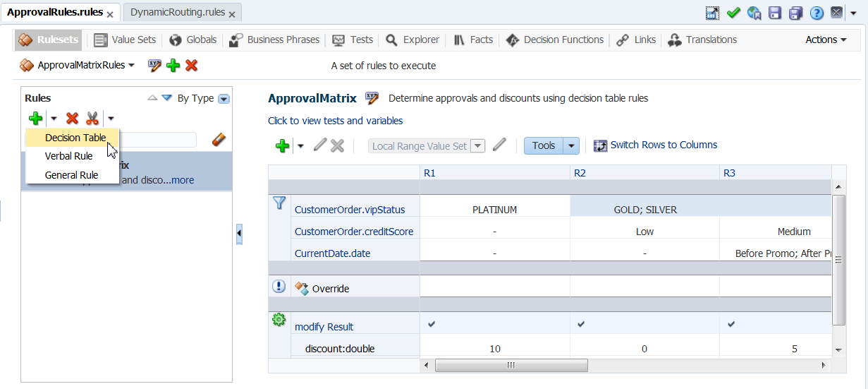Collapse the Rules panel using the splitter arrow
Screen dimensions: 868x389
click(x=239, y=234)
